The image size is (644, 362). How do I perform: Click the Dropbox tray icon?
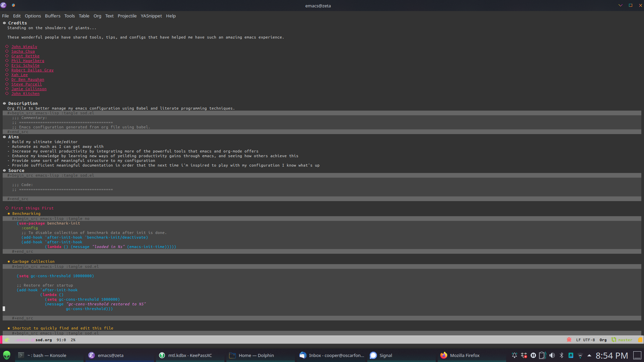[x=524, y=355]
